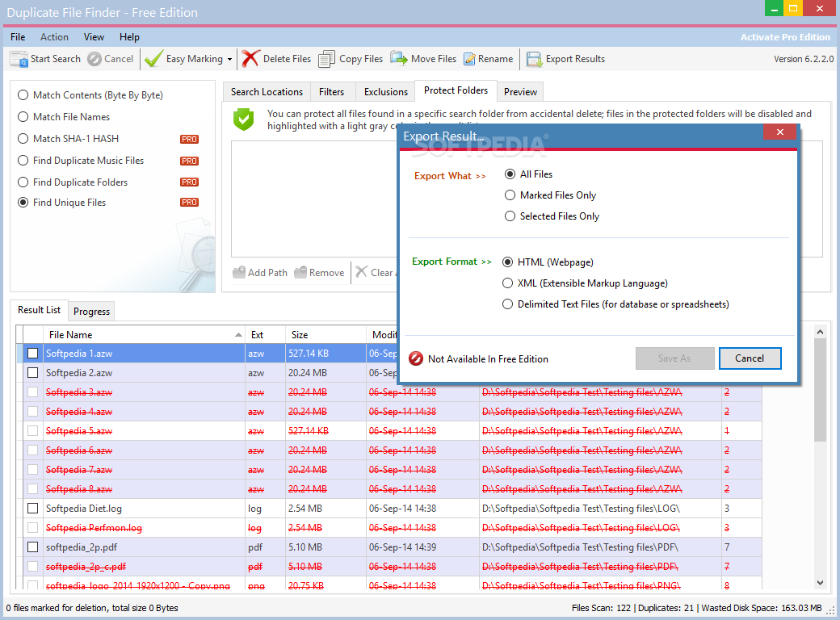Click the Copy Files icon
The height and width of the screenshot is (620, 840).
(327, 59)
